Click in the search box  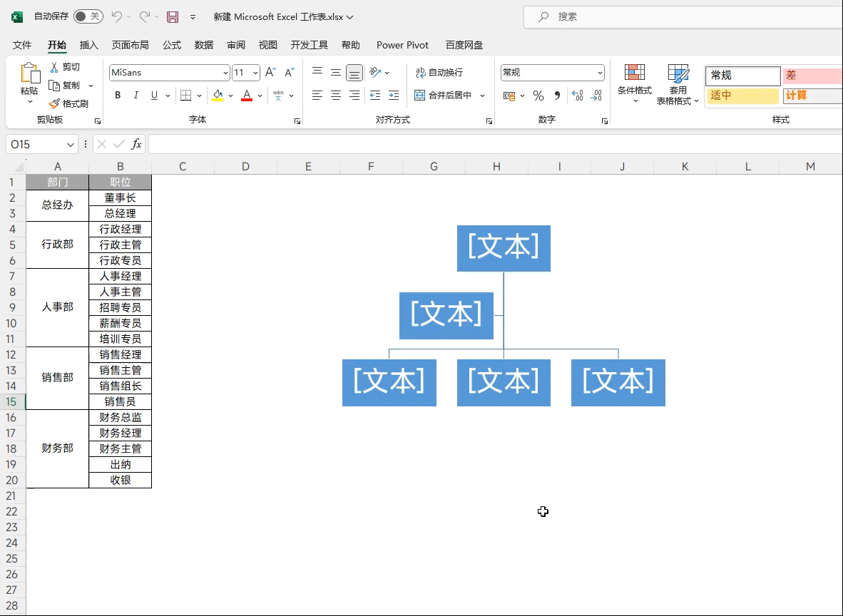[x=683, y=16]
